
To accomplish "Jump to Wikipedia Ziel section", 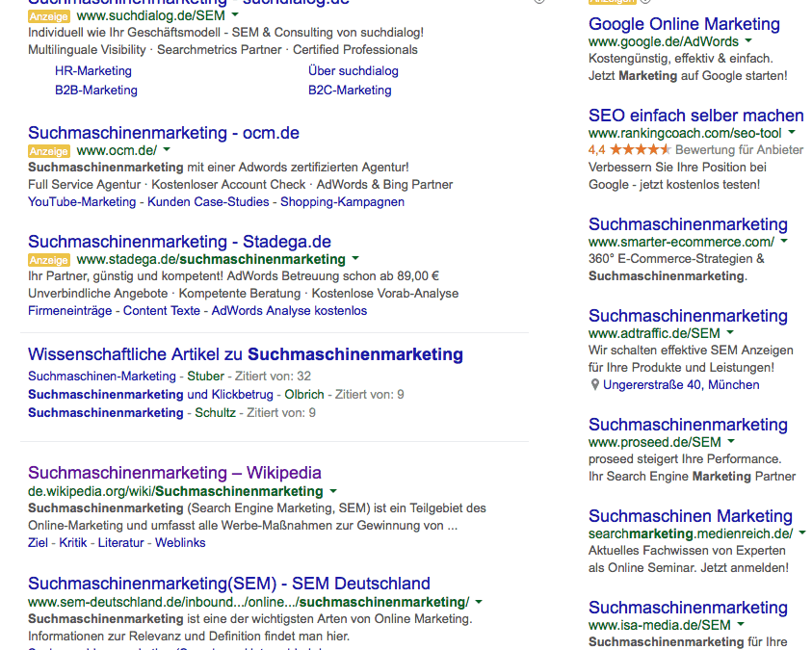I will [x=38, y=543].
